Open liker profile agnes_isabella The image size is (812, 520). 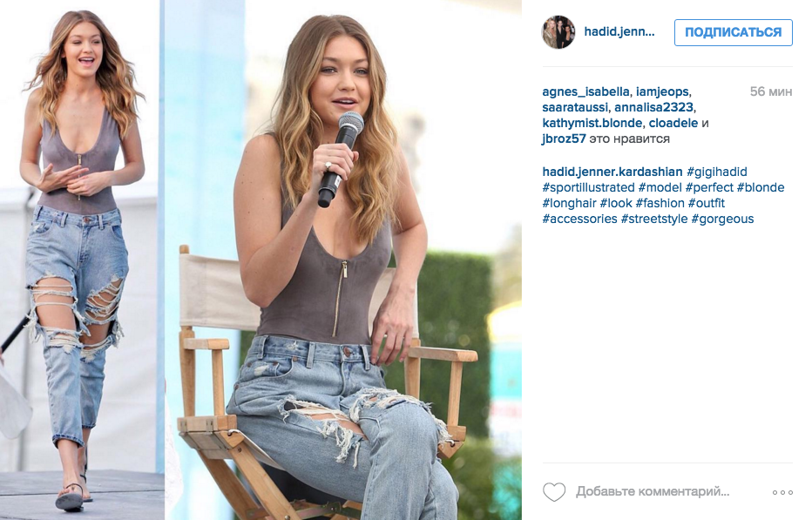click(x=585, y=91)
